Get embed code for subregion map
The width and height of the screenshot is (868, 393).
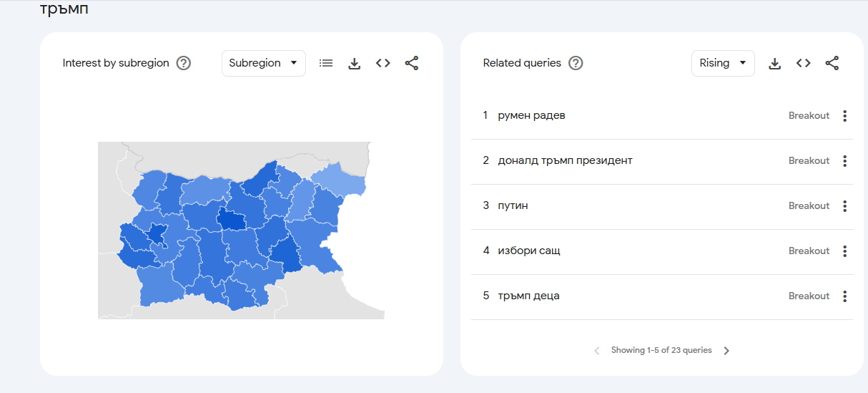point(383,63)
